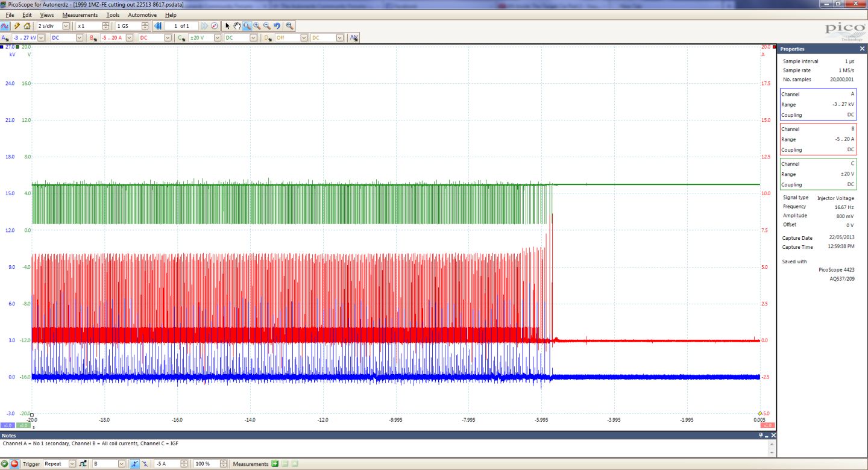Open the Help menu
Screen dimensions: 868x470
tap(171, 15)
